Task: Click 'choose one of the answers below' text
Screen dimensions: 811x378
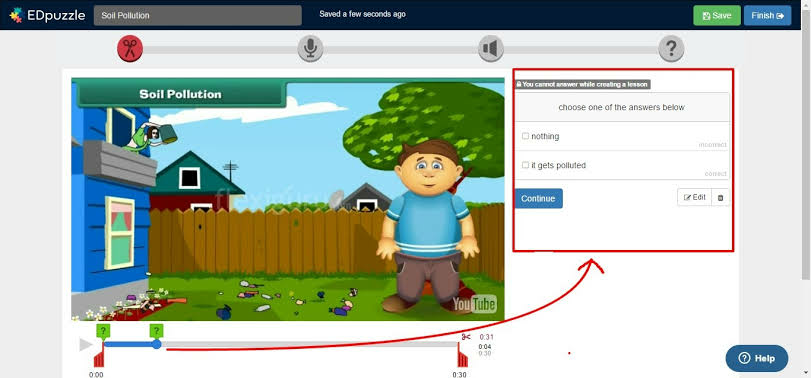Action: [621, 108]
